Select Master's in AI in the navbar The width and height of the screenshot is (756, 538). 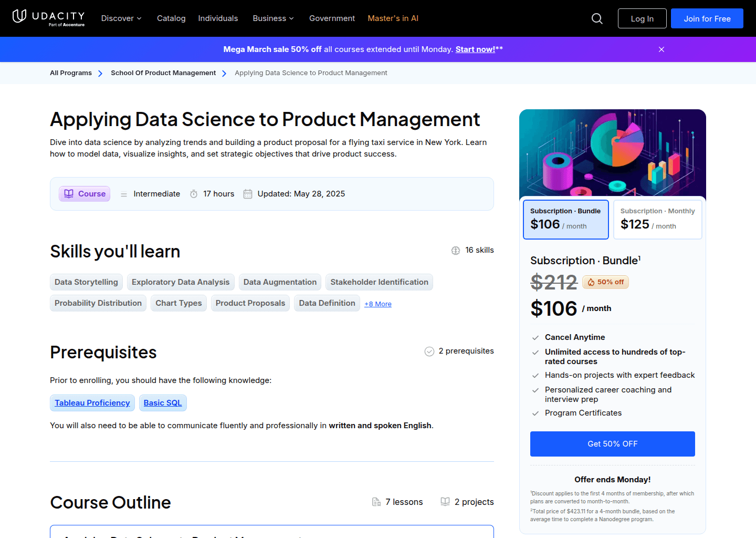point(393,18)
